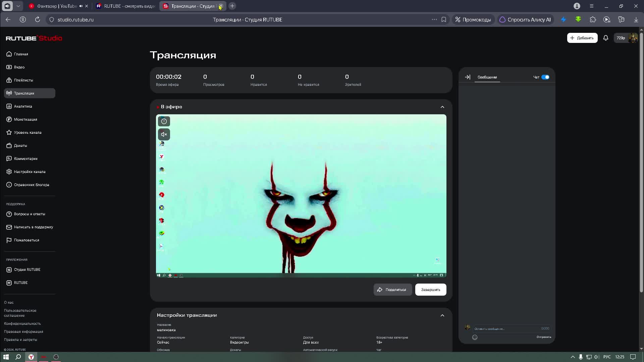
Task: Open the browser hamburger menu
Action: pyautogui.click(x=592, y=6)
